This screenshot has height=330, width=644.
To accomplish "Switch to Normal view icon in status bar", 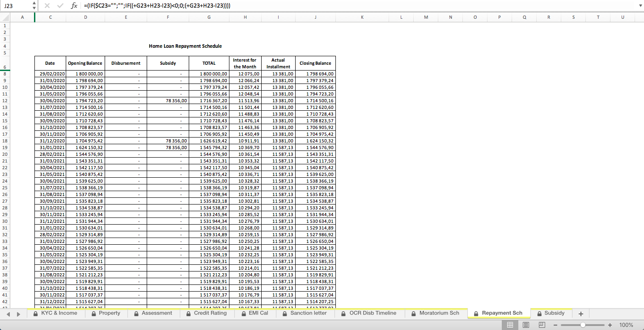I will click(x=510, y=325).
